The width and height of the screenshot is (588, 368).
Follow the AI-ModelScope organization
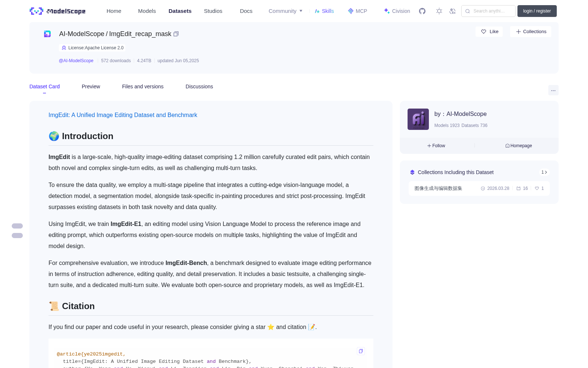[x=436, y=146]
